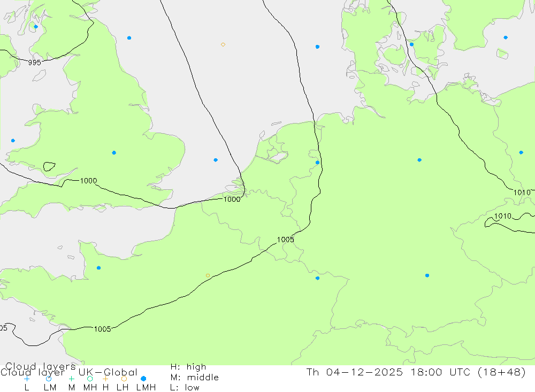Select the green MH circle legend symbol
The image size is (535, 392).
tap(90, 379)
